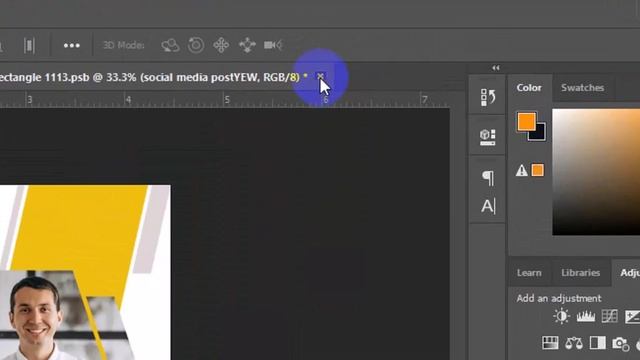Select the 3D slide camera icon

point(247,45)
